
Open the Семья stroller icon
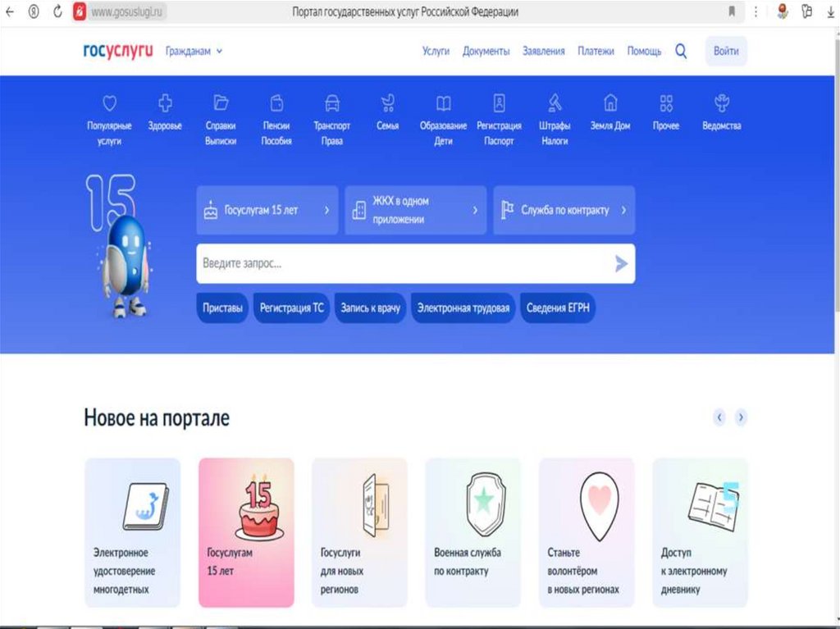(387, 103)
